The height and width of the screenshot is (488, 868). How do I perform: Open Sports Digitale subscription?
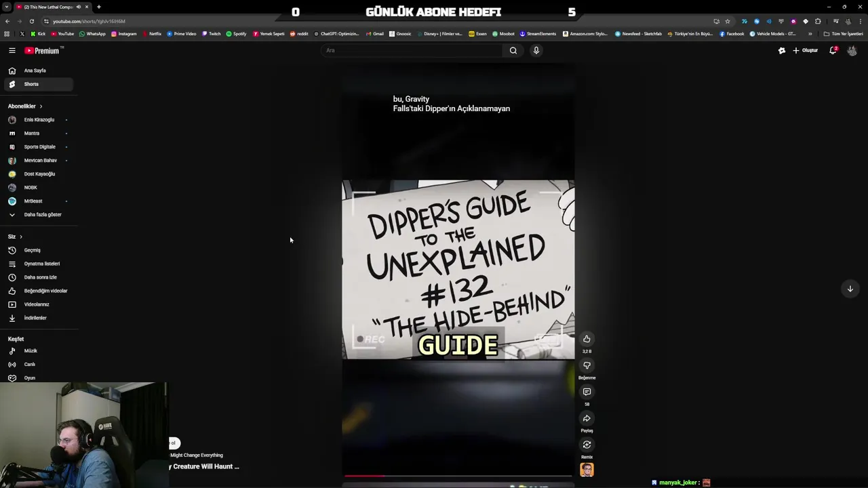[39, 147]
